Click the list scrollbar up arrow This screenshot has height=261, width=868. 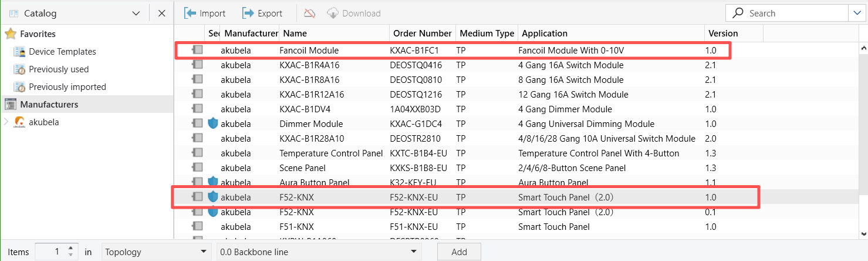coord(863,49)
